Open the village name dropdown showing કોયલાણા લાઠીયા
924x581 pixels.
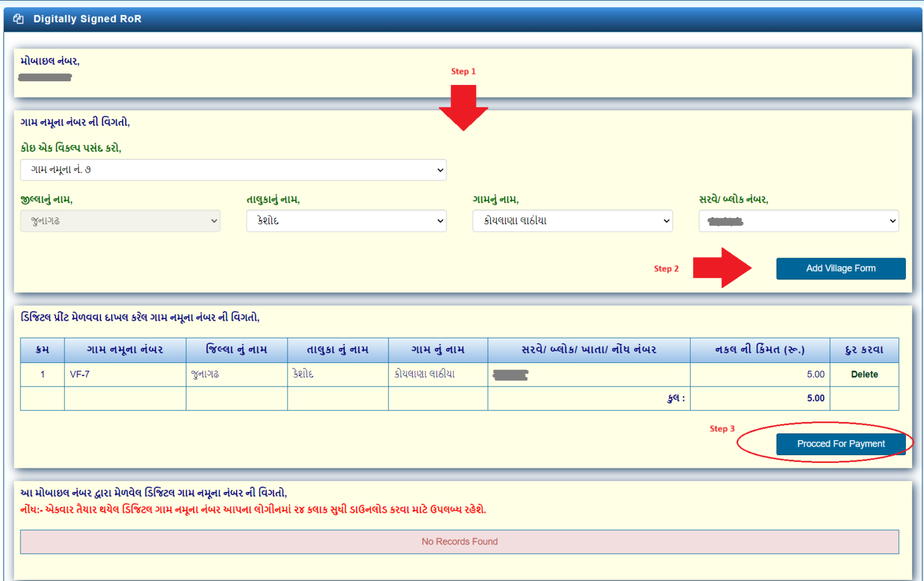click(x=572, y=221)
